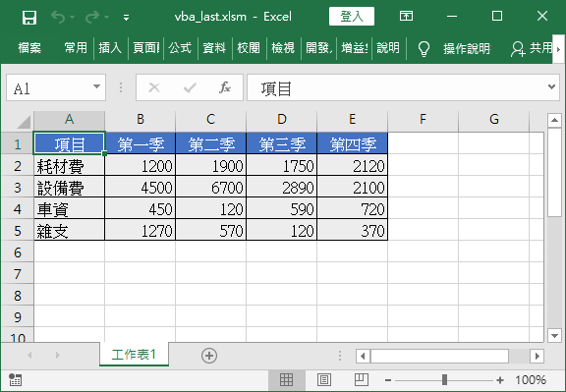Open the Name Box dropdown arrow
This screenshot has height=392, width=566.
click(x=96, y=87)
